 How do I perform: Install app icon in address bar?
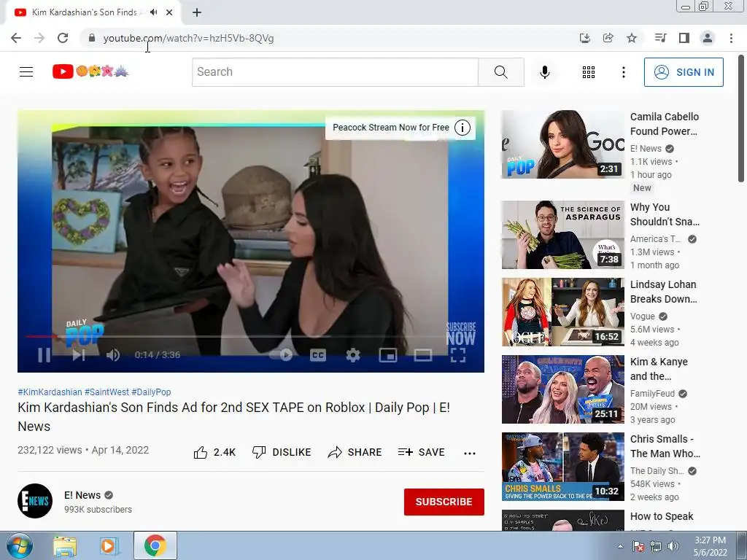pyautogui.click(x=585, y=38)
